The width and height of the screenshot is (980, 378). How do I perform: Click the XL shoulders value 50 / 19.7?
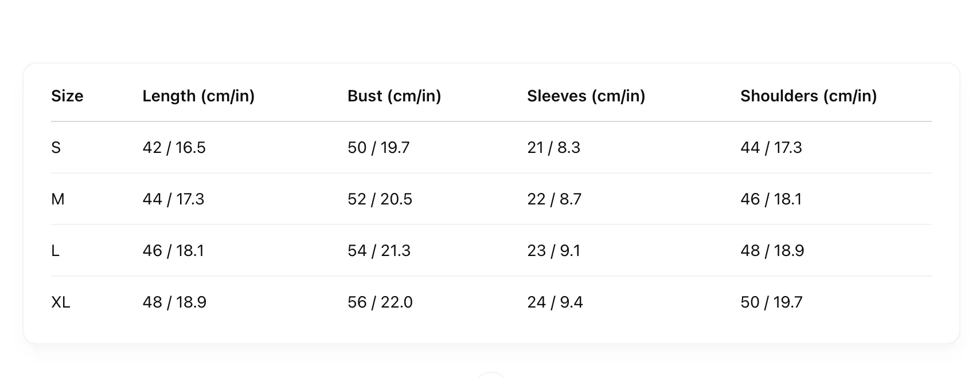[771, 302]
